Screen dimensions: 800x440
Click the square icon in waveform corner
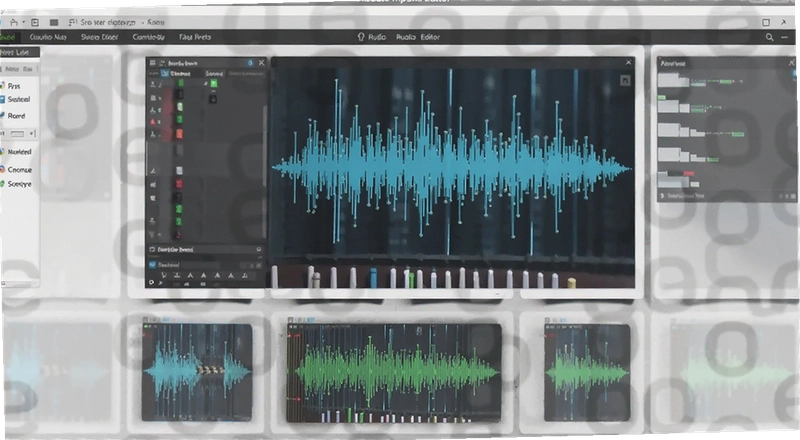[x=625, y=80]
